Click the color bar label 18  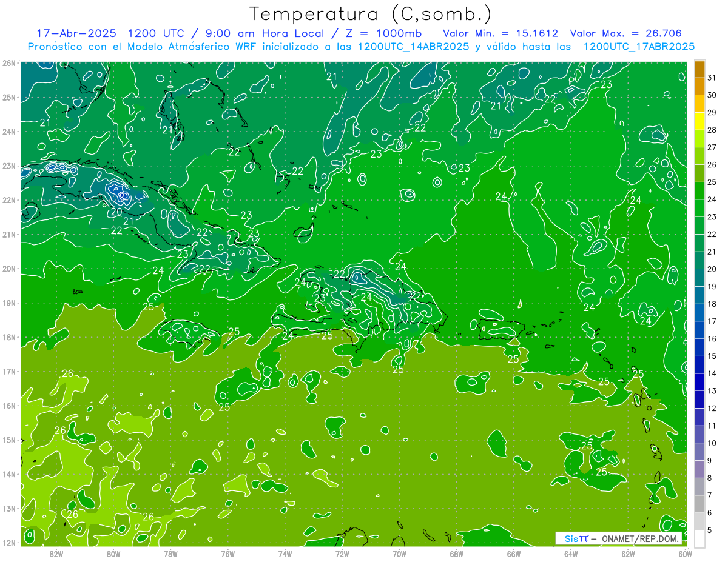(x=712, y=304)
